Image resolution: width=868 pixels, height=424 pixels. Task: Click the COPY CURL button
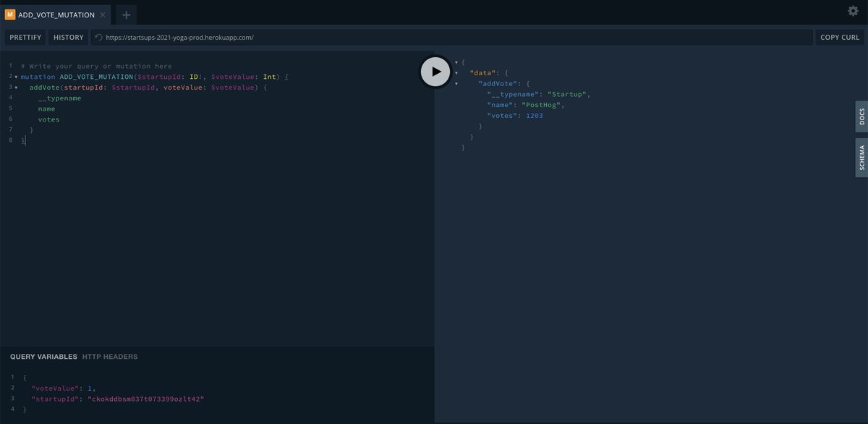pyautogui.click(x=840, y=37)
